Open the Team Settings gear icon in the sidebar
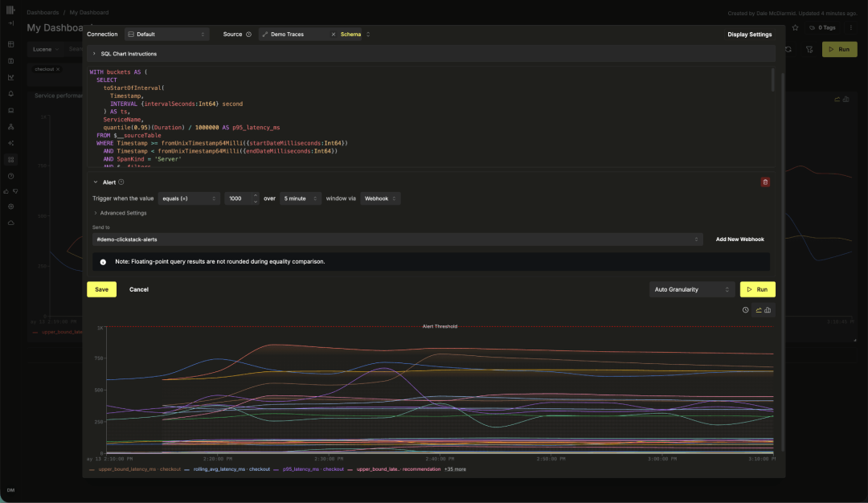868x503 pixels. click(x=10, y=207)
